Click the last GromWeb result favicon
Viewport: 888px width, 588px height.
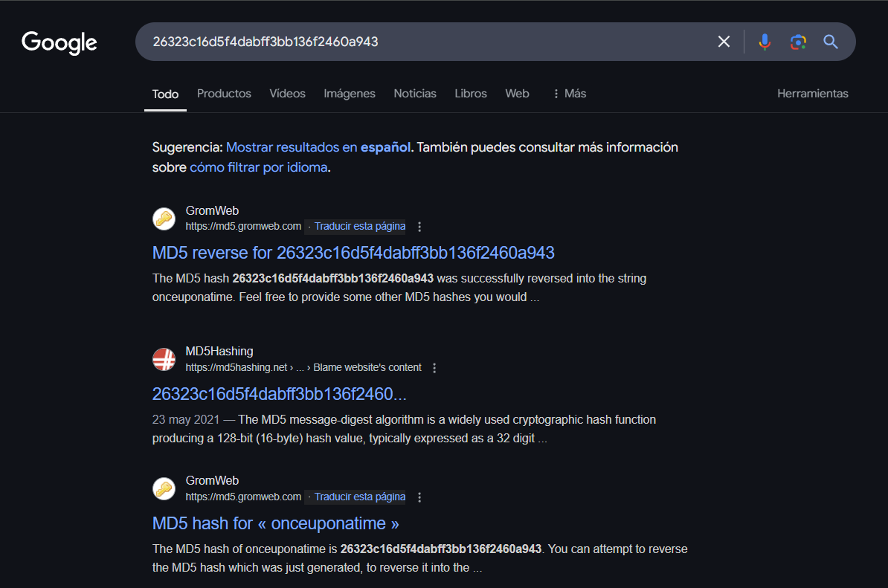click(x=164, y=489)
